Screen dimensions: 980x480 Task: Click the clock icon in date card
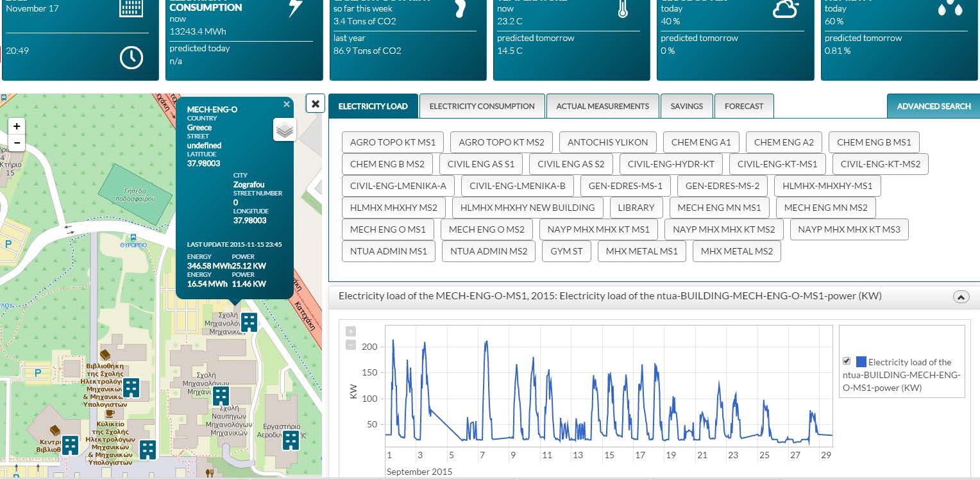[x=131, y=58]
